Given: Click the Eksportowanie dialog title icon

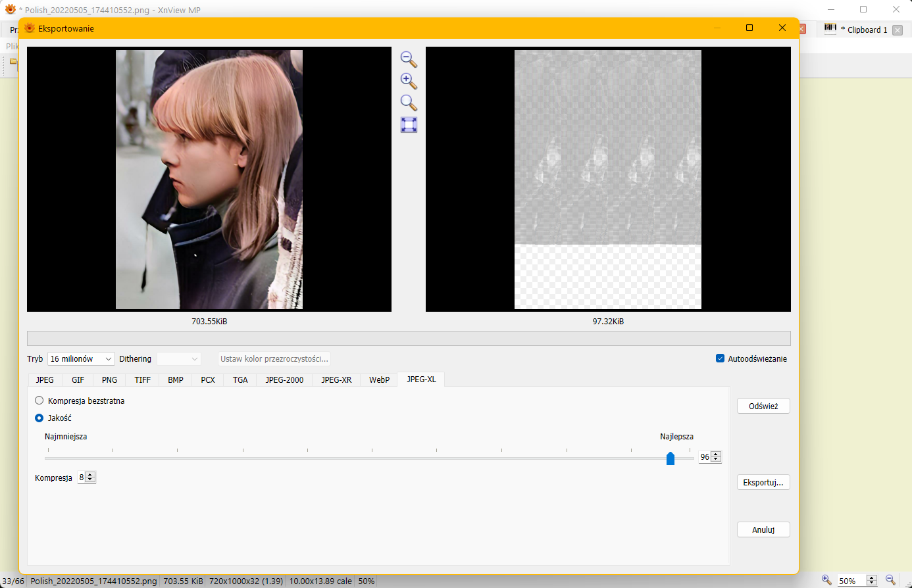Looking at the screenshot, I should tap(30, 28).
